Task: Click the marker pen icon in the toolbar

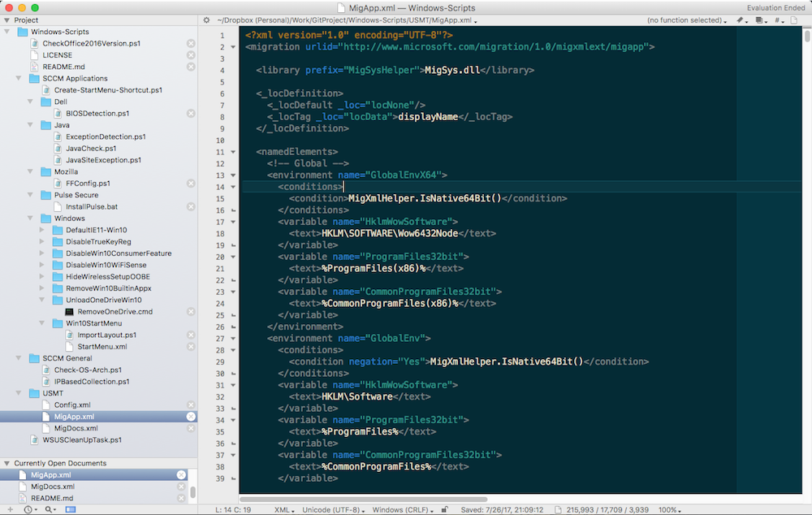Action: coord(741,20)
